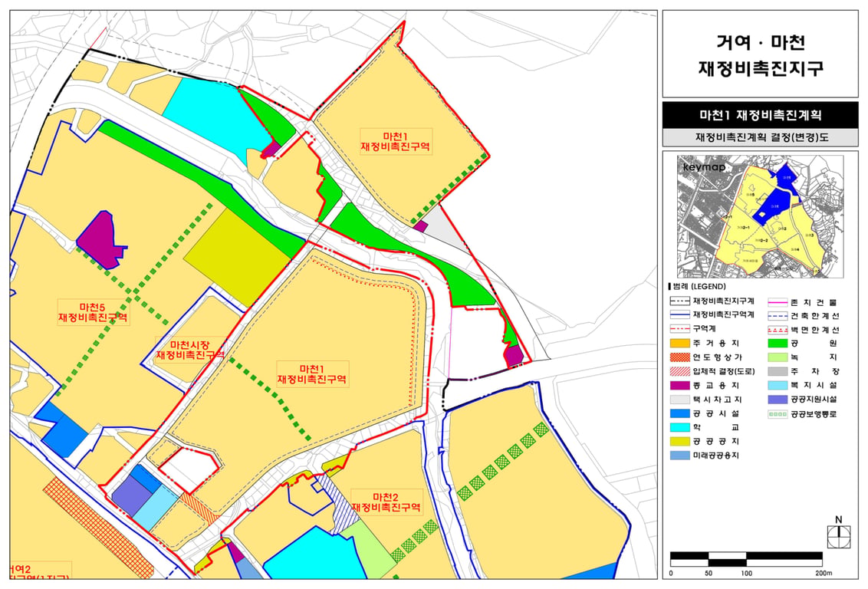Click the 재정비촉진계획 결정(변경)도 subtitle bar
This screenshot has width=868, height=589.
[x=760, y=137]
